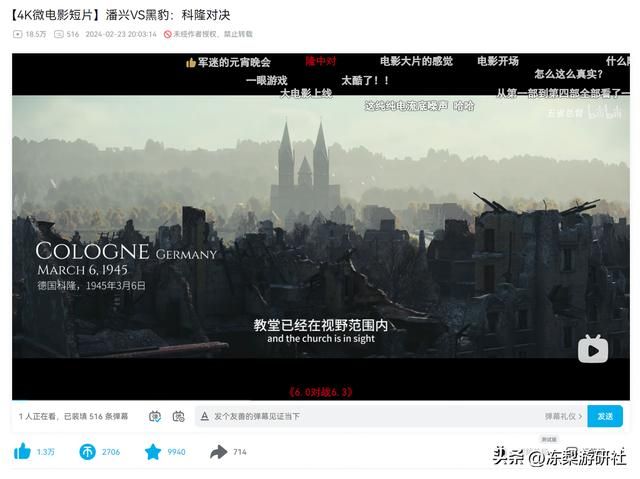Click the no-reprint prohibition icon
The width and height of the screenshot is (640, 479).
[167, 34]
